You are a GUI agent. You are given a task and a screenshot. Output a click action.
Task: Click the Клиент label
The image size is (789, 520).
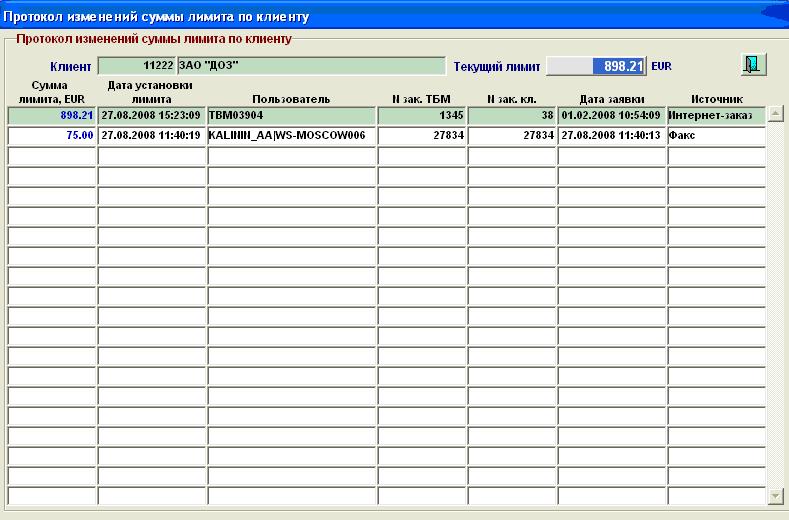click(70, 66)
